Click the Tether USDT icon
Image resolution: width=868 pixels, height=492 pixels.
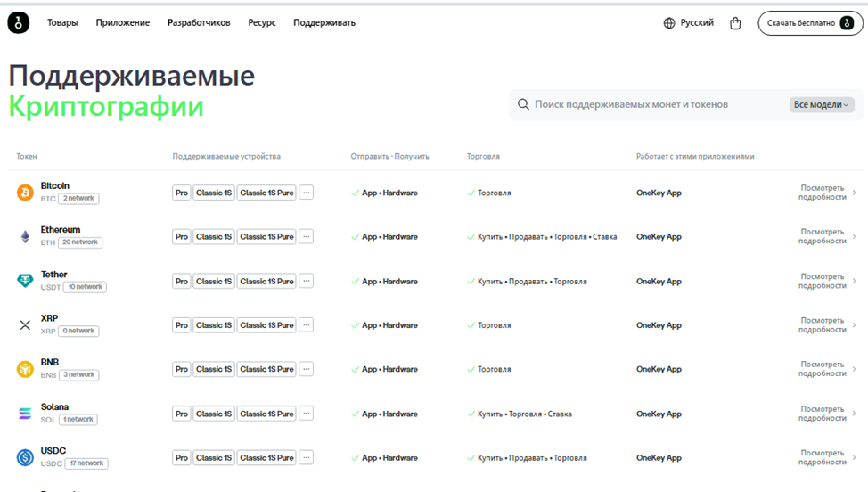[x=25, y=281]
